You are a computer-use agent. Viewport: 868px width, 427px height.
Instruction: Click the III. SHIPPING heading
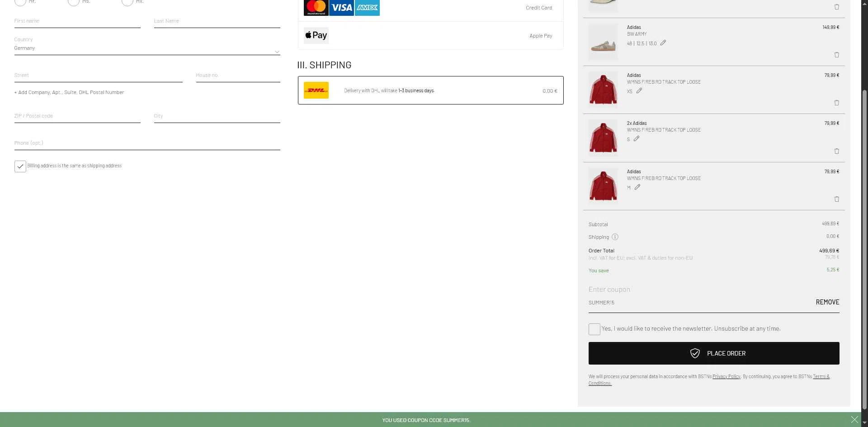point(324,65)
